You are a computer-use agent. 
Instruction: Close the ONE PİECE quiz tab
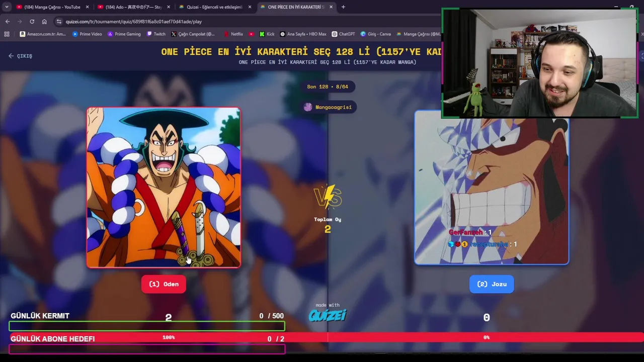[331, 7]
